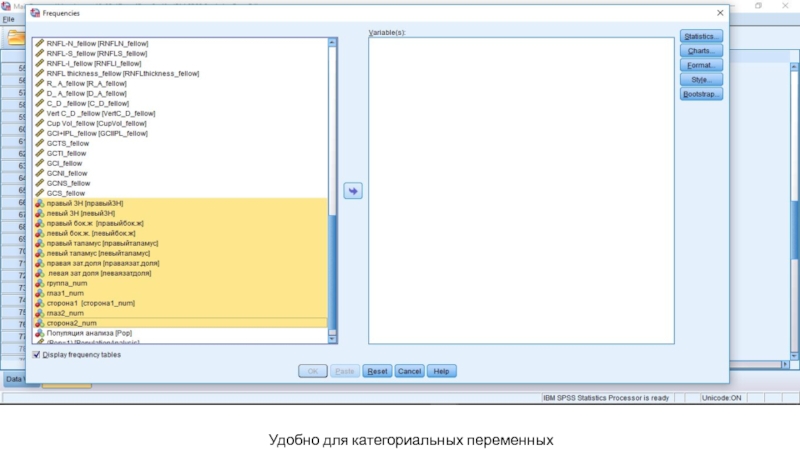Click the Help button

click(x=441, y=371)
